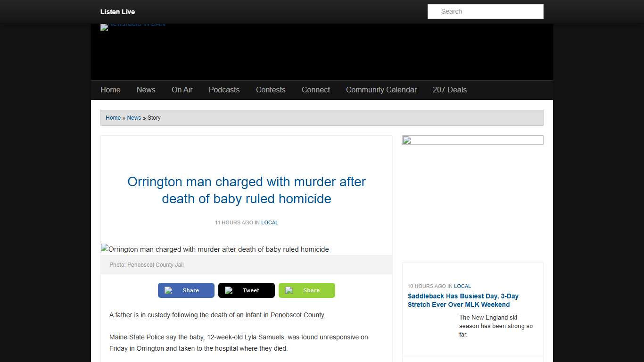Open the 207 Deals page

pos(449,90)
